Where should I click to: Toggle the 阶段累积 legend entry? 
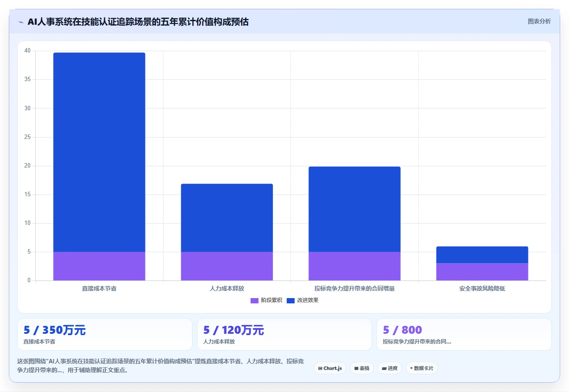pos(266,300)
